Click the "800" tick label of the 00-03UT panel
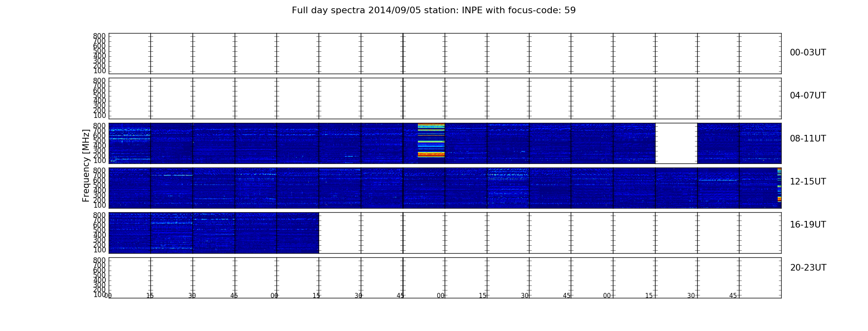Screen dimensions: 868x331 99,36
